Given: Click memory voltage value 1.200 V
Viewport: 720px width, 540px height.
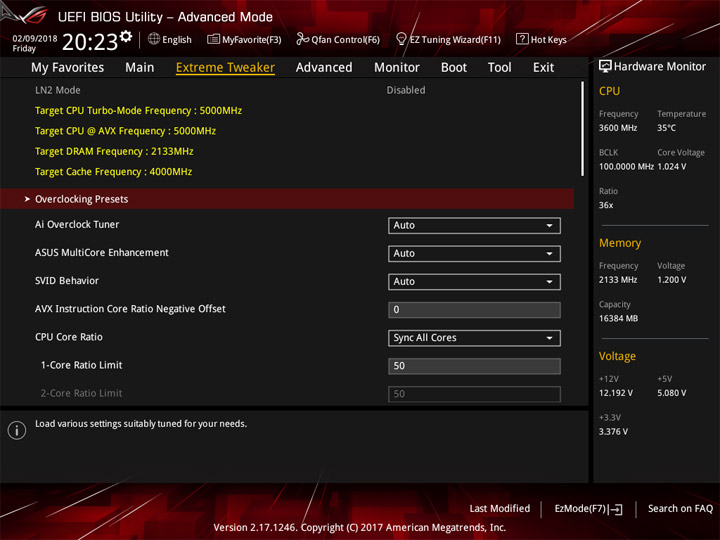Looking at the screenshot, I should tap(672, 280).
